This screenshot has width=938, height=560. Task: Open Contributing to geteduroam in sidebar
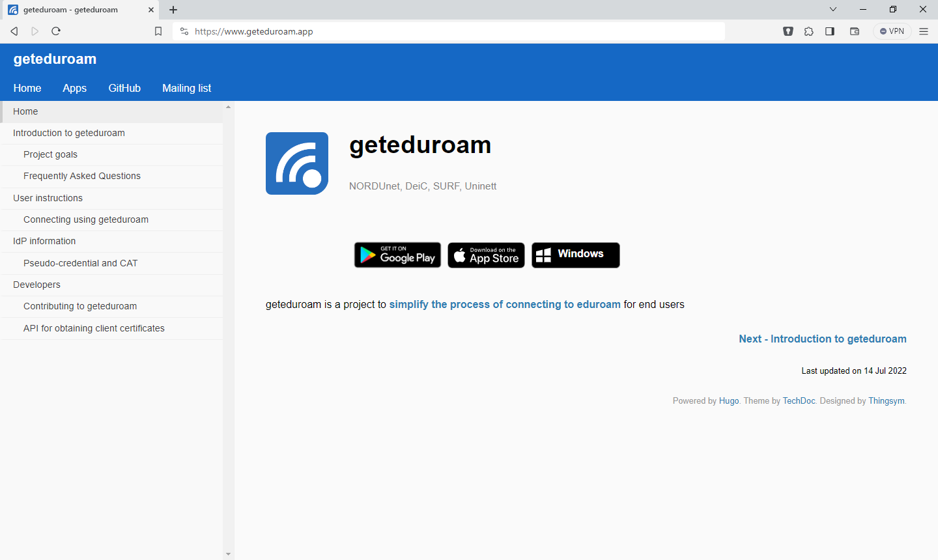pyautogui.click(x=111, y=307)
